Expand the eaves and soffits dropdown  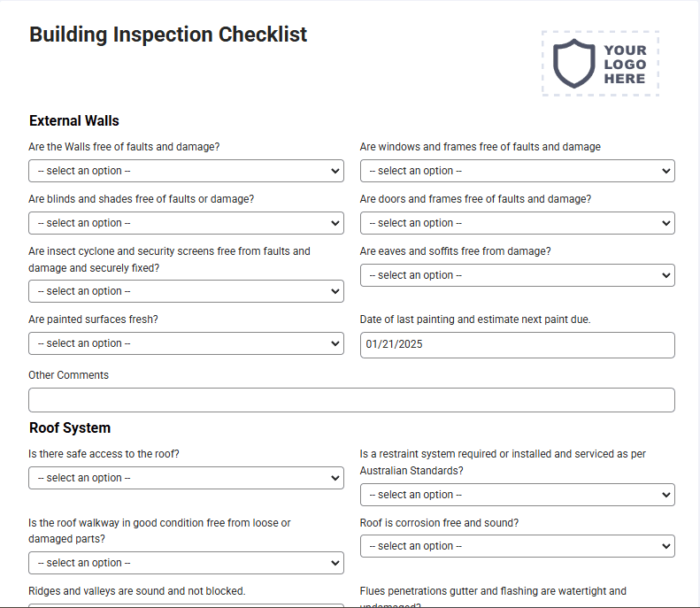point(518,275)
